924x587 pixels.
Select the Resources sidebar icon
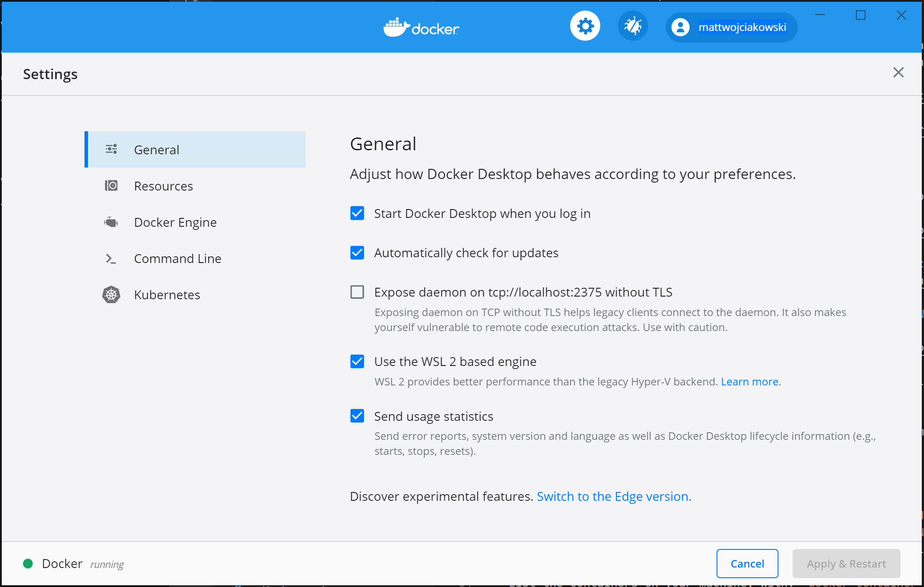111,185
